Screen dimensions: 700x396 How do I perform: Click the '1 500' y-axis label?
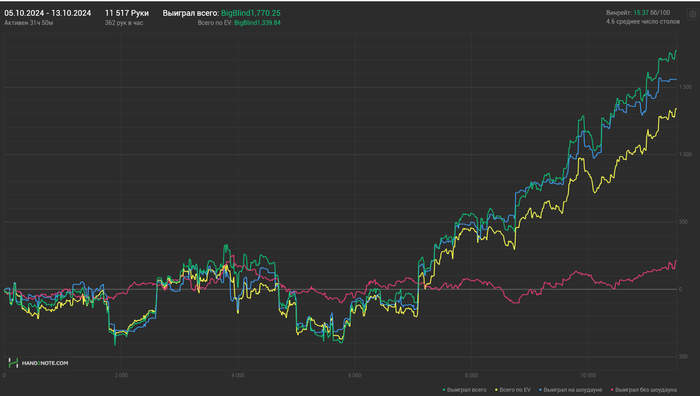coord(685,87)
